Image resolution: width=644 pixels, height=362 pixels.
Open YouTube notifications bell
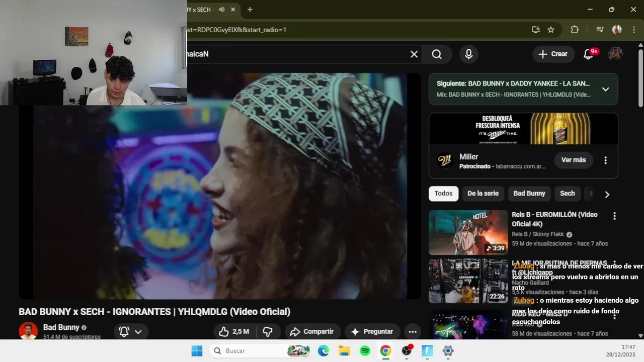pos(588,54)
